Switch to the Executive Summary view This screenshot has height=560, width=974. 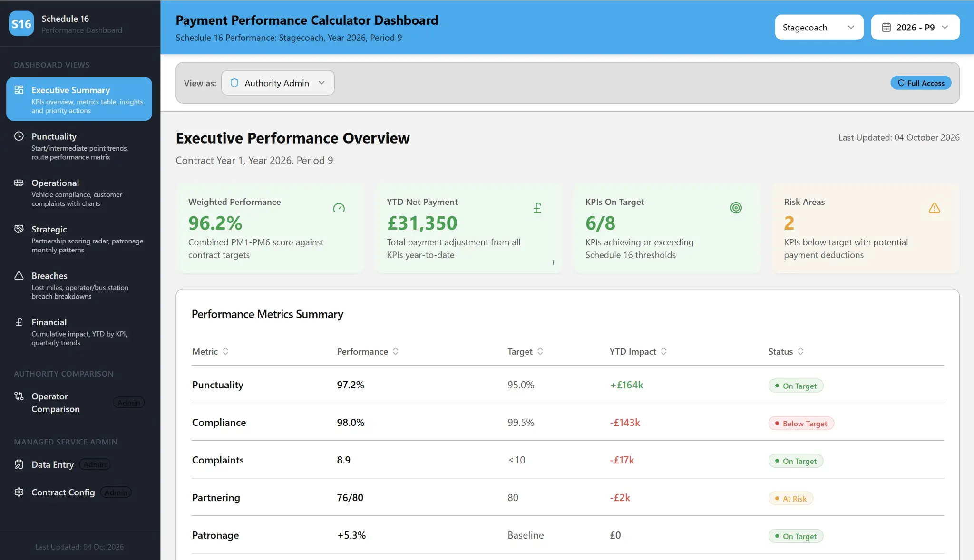pos(79,99)
